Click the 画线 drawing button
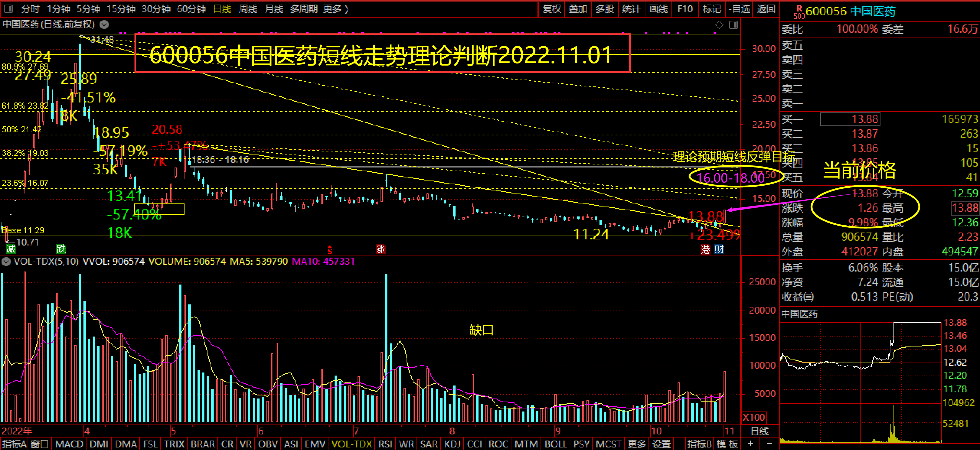The width and height of the screenshot is (980, 450). tap(658, 9)
